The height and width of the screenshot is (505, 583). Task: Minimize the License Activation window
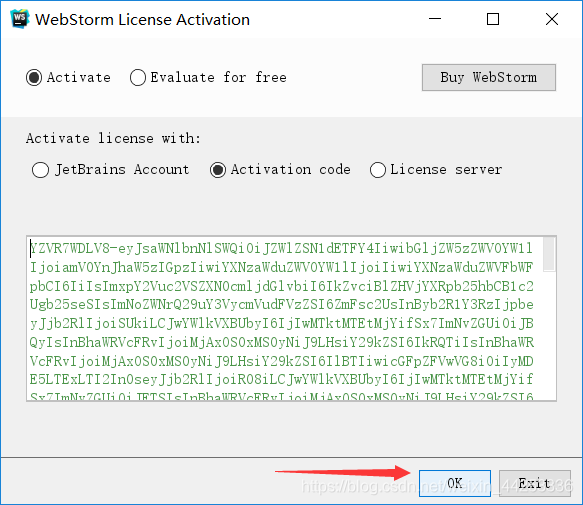pyautogui.click(x=435, y=19)
